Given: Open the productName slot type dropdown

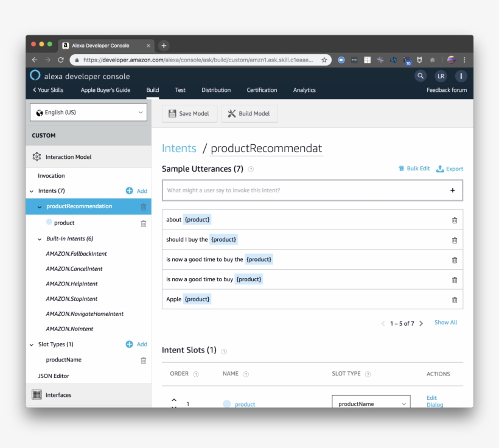Looking at the screenshot, I should coord(371,404).
